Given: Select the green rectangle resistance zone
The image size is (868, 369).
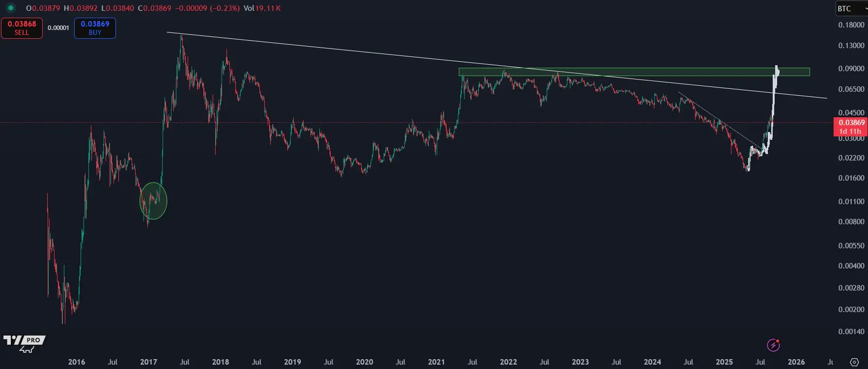Looking at the screenshot, I should click(x=634, y=72).
